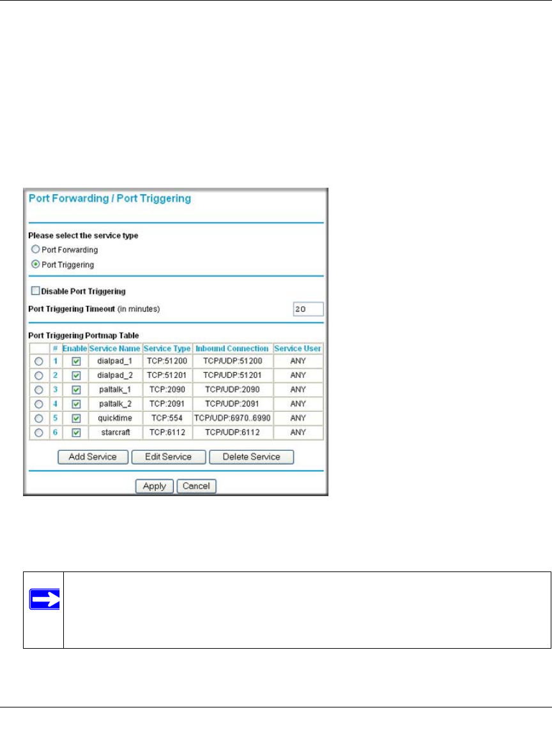This screenshot has width=552, height=756.
Task: Click the Enable column header
Action: point(75,348)
